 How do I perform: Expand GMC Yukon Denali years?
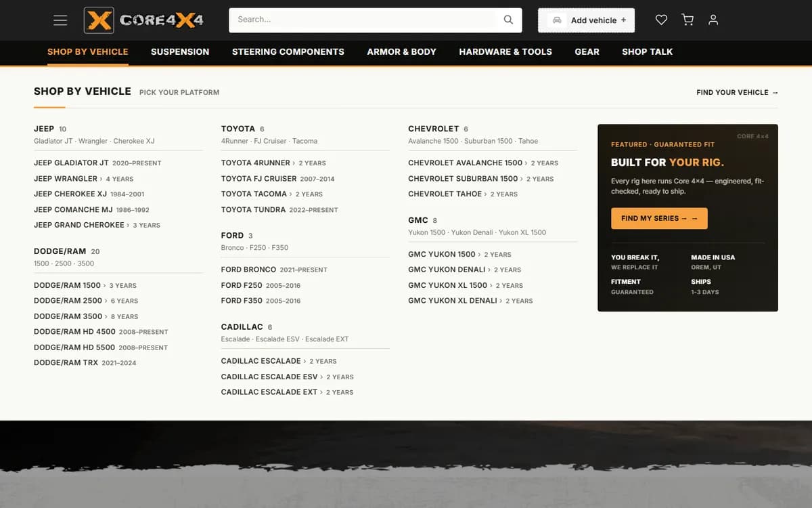point(490,270)
